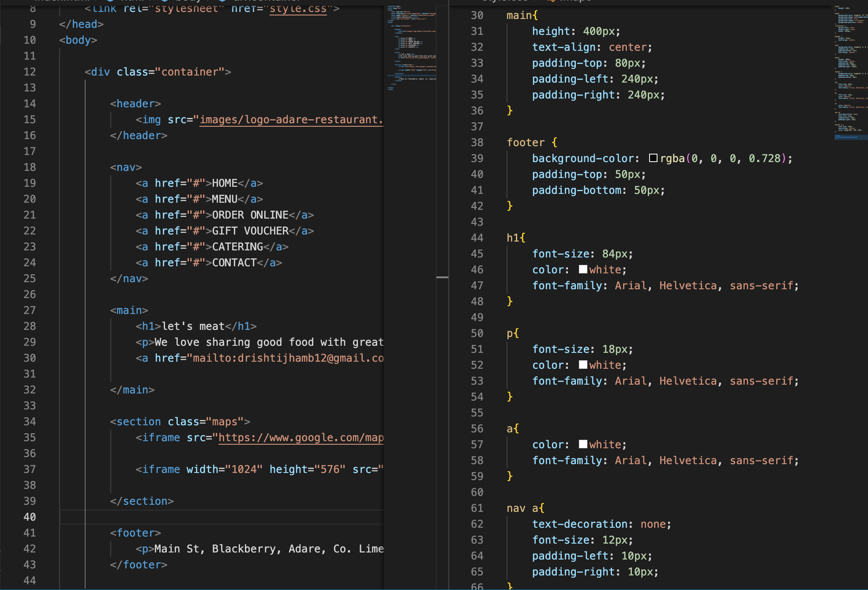Click the 'main{' selector in CSS
This screenshot has width=868, height=590.
pos(522,15)
